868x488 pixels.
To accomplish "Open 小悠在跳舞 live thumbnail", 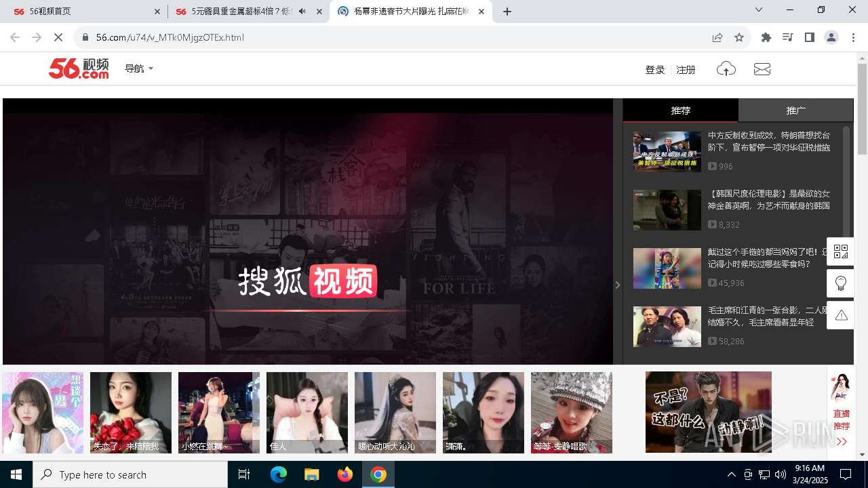I will pos(219,412).
